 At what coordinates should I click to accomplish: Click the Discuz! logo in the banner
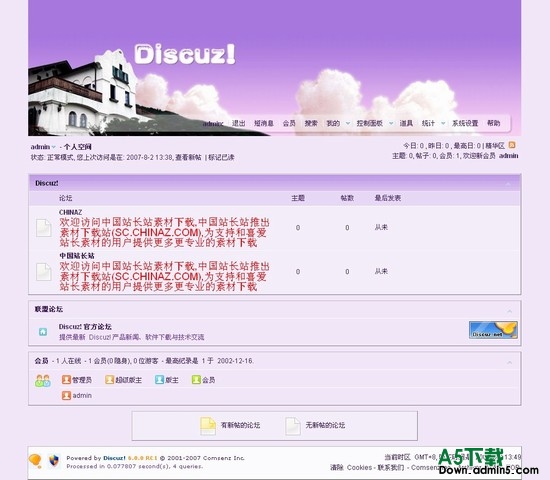pos(185,54)
